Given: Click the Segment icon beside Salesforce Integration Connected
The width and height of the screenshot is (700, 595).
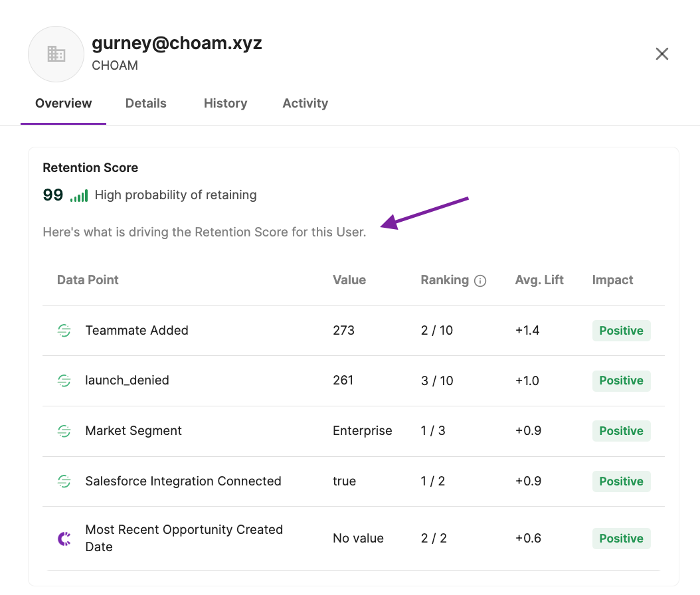Looking at the screenshot, I should [x=64, y=481].
